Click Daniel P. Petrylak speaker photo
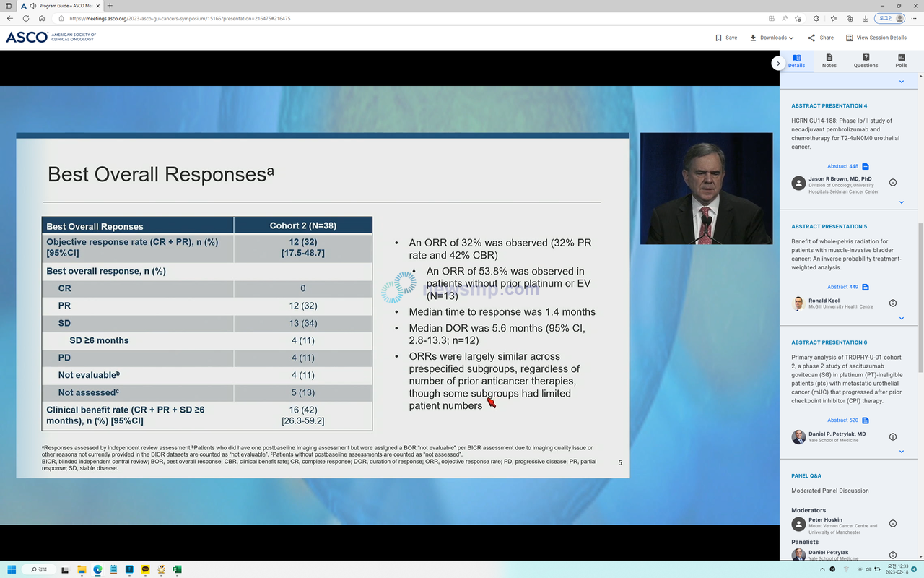The height and width of the screenshot is (578, 924). (x=798, y=436)
